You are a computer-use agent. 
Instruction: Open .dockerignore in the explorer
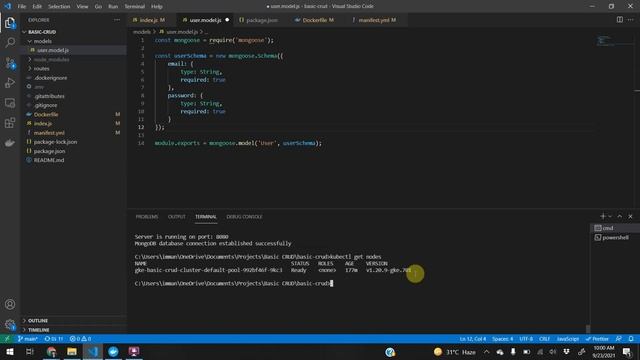(73, 78)
